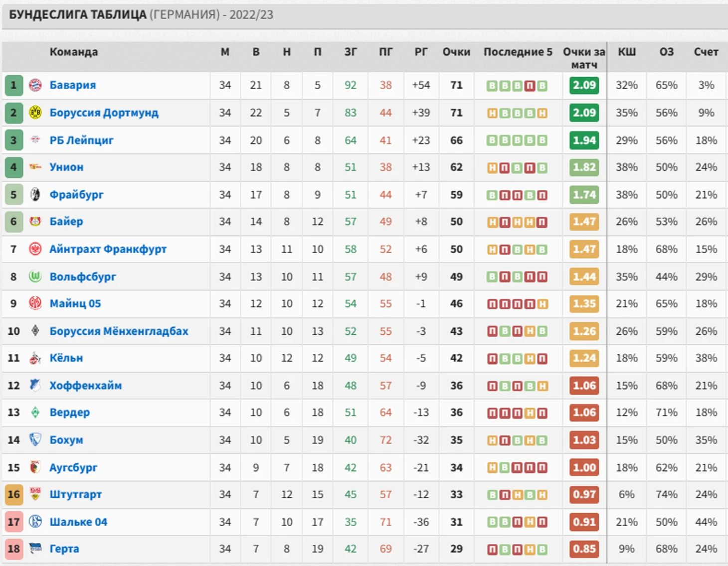Click the 2.09 points-per-match badge for Бавария

tap(584, 85)
